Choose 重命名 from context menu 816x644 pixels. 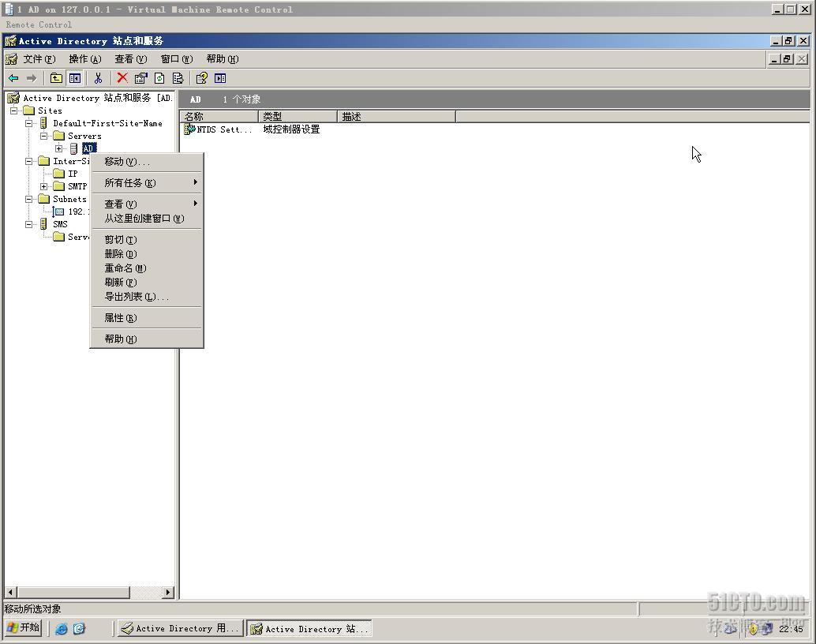coord(147,268)
